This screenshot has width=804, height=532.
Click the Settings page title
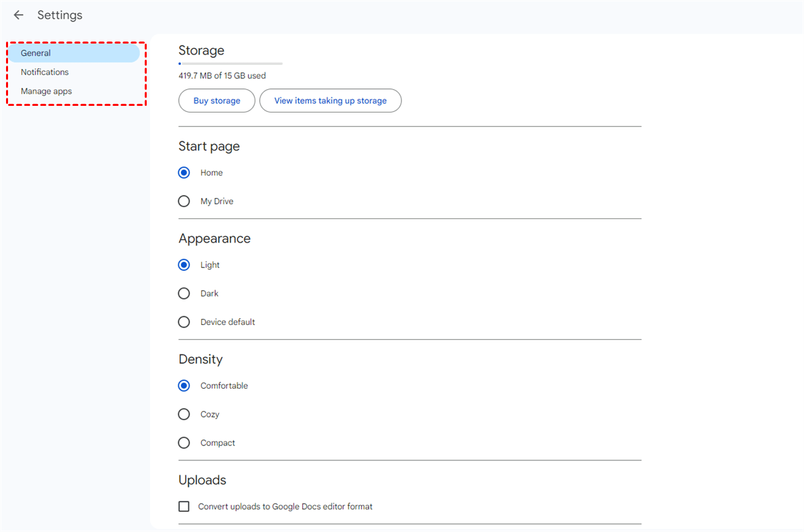(60, 15)
